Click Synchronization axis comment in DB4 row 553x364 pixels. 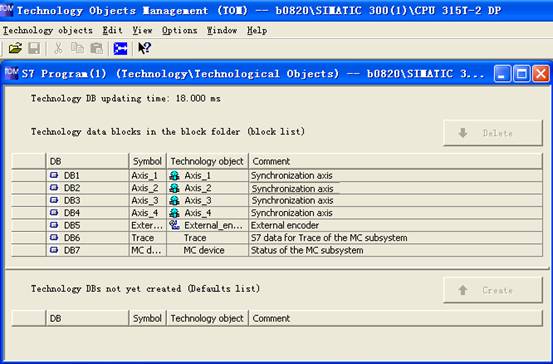pos(292,213)
